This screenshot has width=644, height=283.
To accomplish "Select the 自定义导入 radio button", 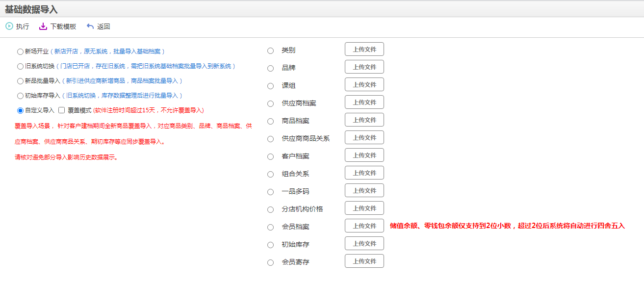I will click(x=20, y=110).
